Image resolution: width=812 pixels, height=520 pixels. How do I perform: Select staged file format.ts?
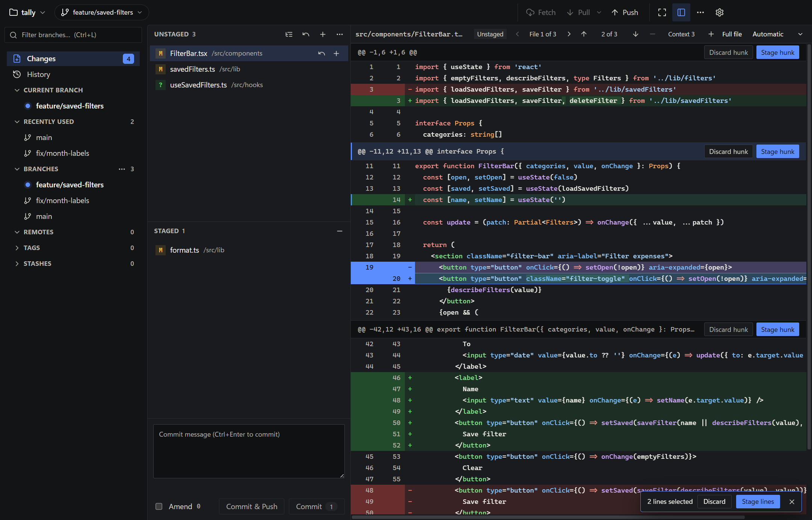[249, 250]
